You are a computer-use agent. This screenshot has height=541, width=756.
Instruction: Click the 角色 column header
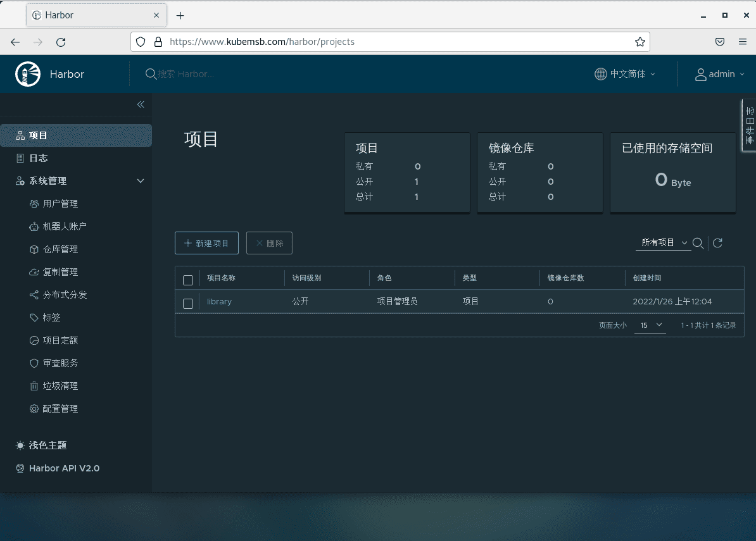pyautogui.click(x=384, y=278)
